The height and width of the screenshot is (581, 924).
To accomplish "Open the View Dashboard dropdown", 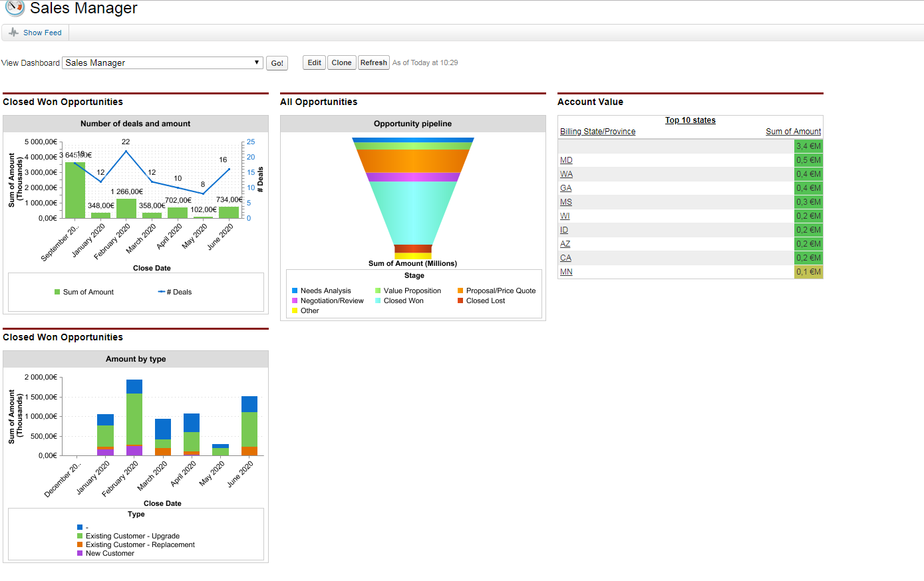I will point(162,62).
